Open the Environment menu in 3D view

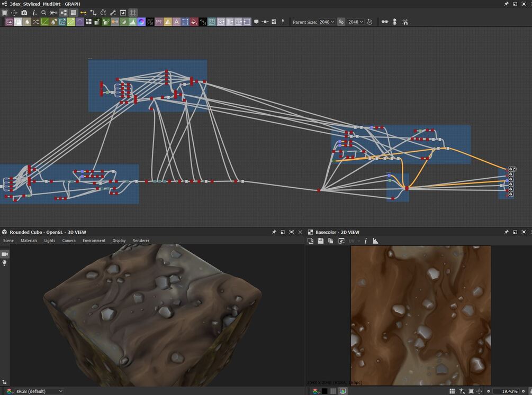click(x=94, y=241)
